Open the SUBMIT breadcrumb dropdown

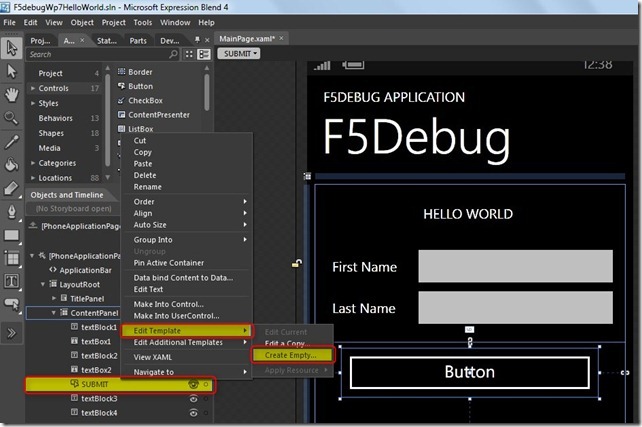pyautogui.click(x=238, y=53)
